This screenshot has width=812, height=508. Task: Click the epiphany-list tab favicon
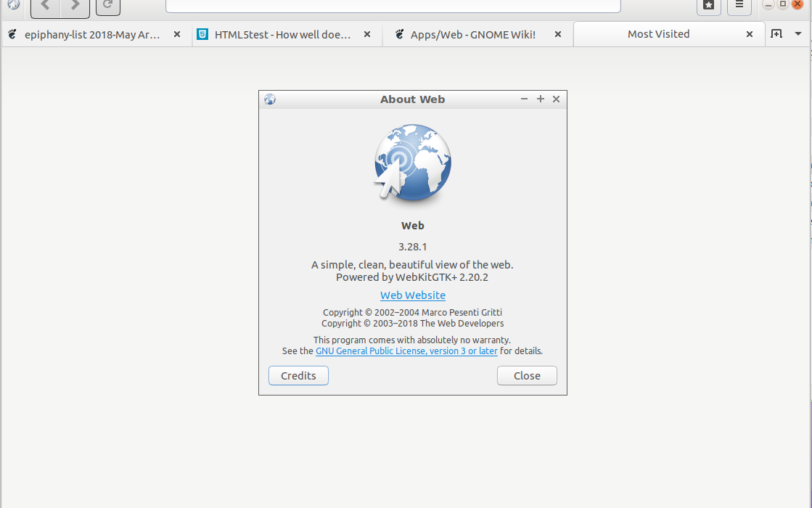12,34
